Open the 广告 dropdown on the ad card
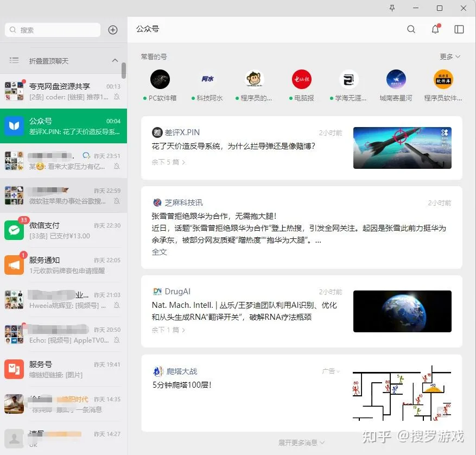The height and width of the screenshot is (455, 476). tap(331, 371)
